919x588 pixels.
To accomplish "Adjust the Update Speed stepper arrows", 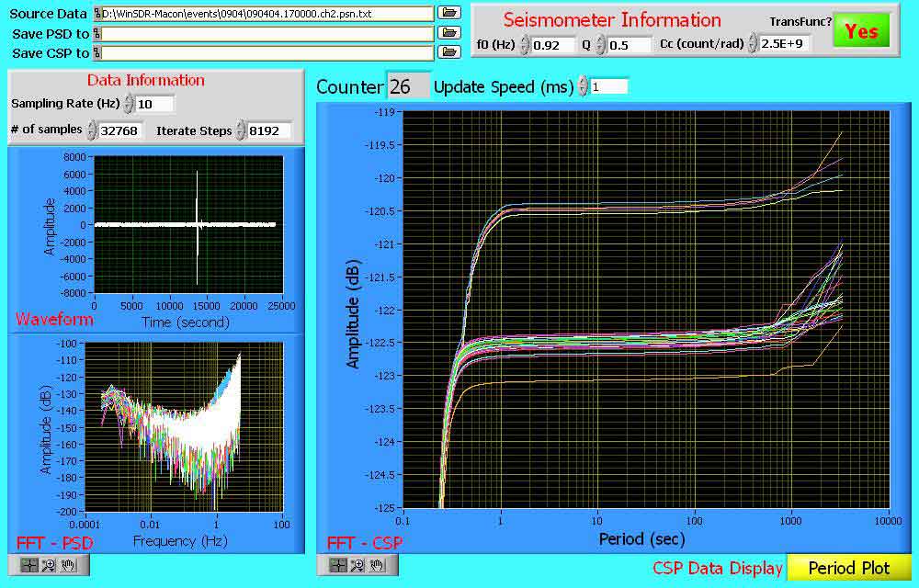I will [582, 86].
